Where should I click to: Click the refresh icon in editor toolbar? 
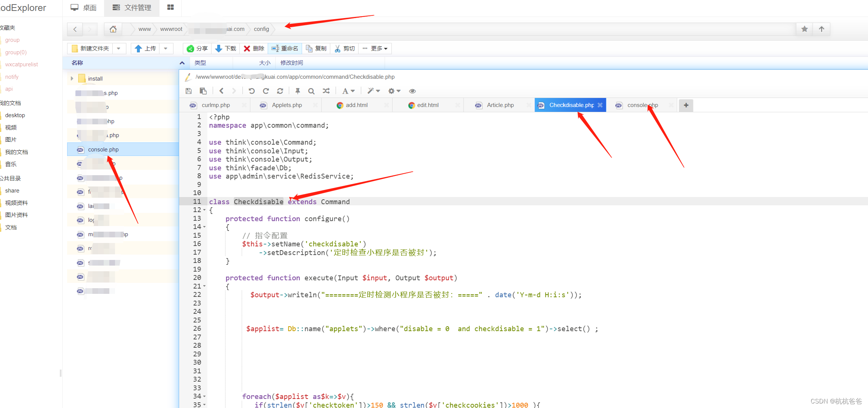pyautogui.click(x=280, y=91)
